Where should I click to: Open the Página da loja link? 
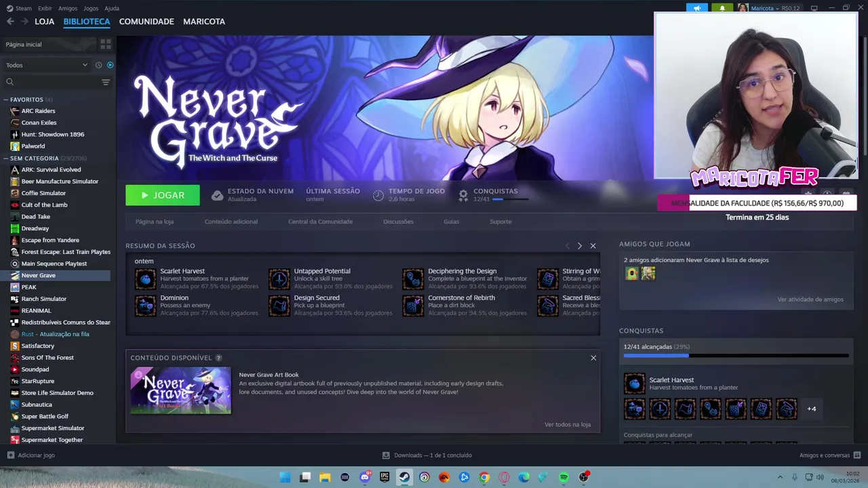pyautogui.click(x=155, y=222)
